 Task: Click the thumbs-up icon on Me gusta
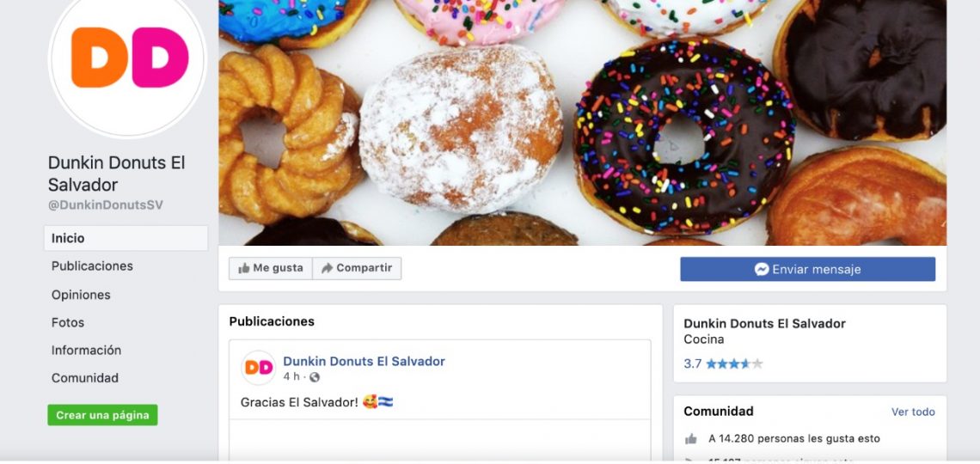(244, 269)
